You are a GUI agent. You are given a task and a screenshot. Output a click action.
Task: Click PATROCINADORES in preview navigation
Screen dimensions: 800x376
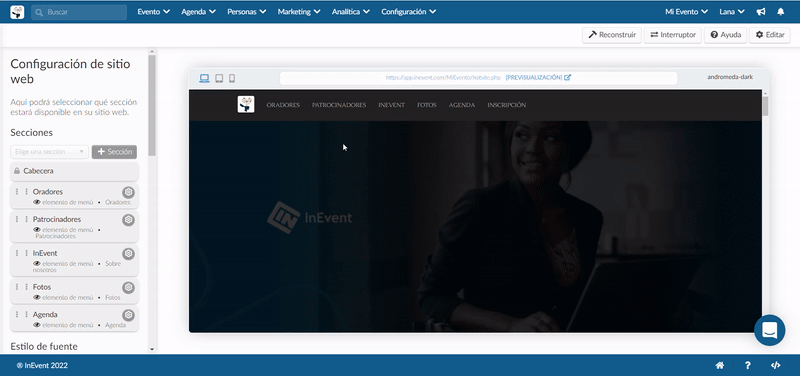pyautogui.click(x=339, y=105)
